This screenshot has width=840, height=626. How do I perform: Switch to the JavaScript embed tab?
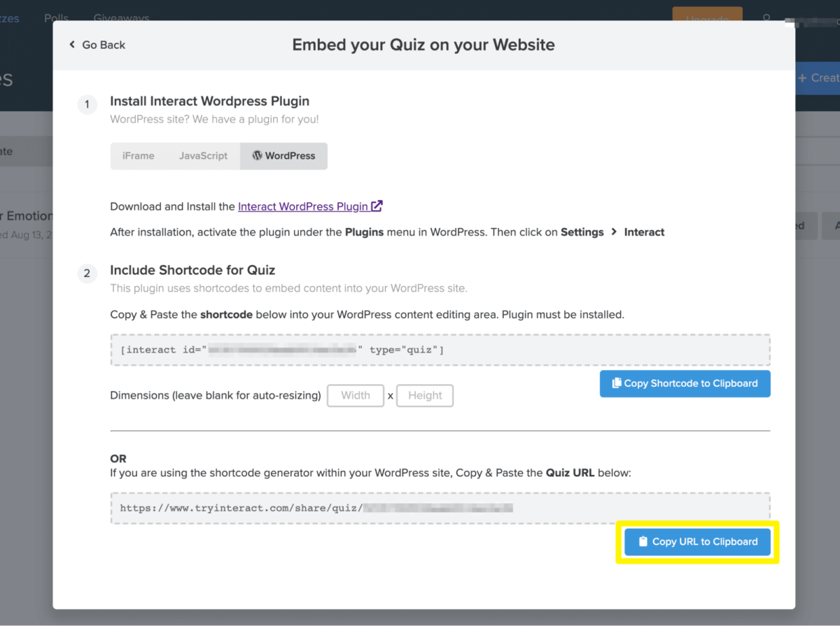pyautogui.click(x=202, y=155)
